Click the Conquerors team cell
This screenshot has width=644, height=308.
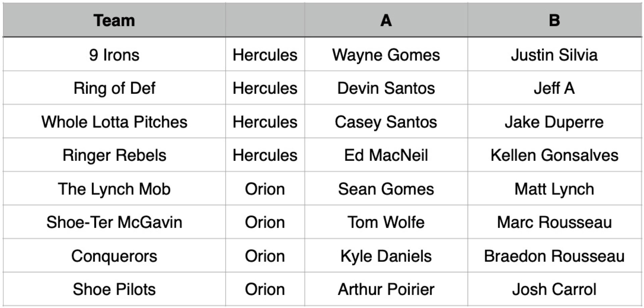114,256
